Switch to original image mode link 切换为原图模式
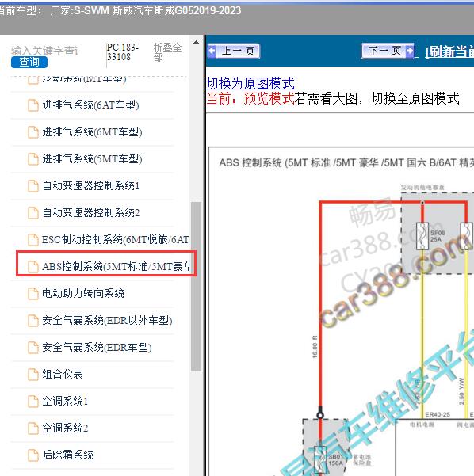This screenshot has height=476, width=474. pyautogui.click(x=250, y=83)
